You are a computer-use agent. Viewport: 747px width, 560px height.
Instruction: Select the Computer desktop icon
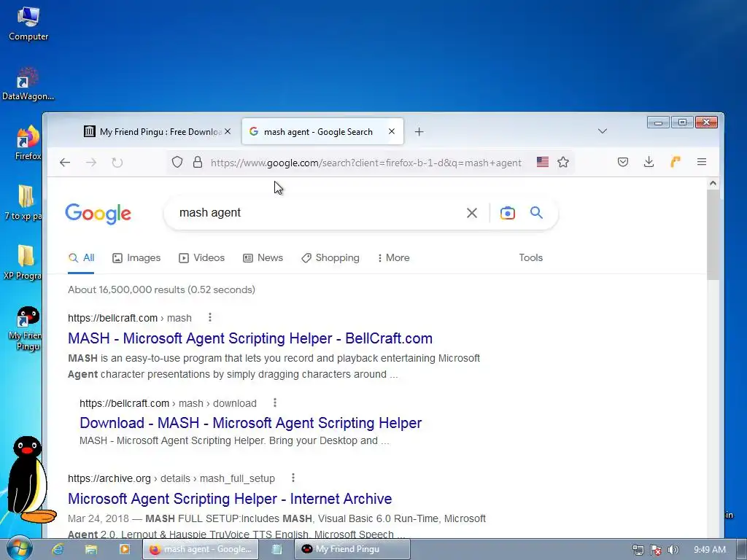(x=28, y=24)
